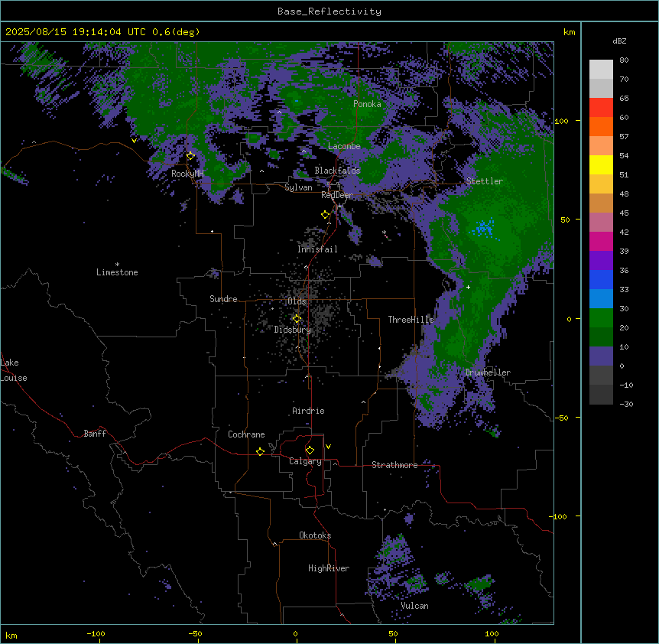659x644 pixels.
Task: Click the RedDeer city label
Action: pyautogui.click(x=337, y=195)
